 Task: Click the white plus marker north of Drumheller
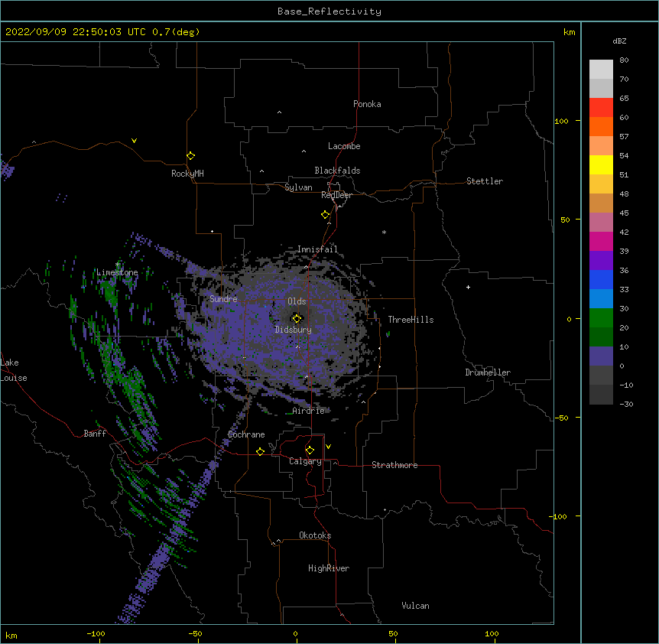click(x=468, y=287)
